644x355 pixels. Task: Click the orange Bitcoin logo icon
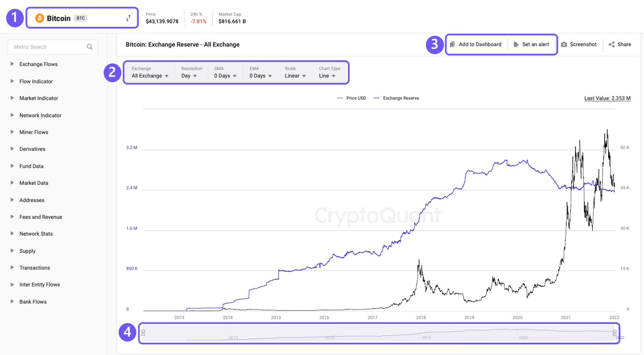[x=40, y=18]
